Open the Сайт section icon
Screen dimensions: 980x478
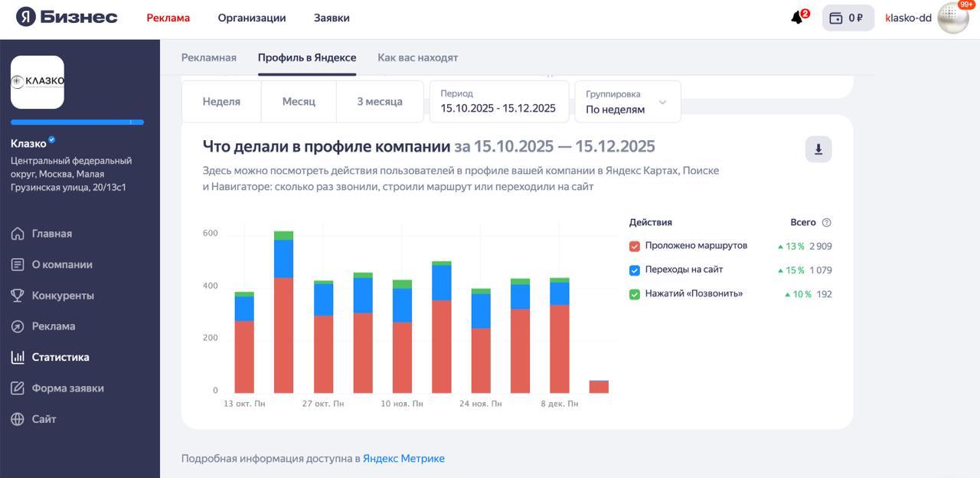[18, 418]
